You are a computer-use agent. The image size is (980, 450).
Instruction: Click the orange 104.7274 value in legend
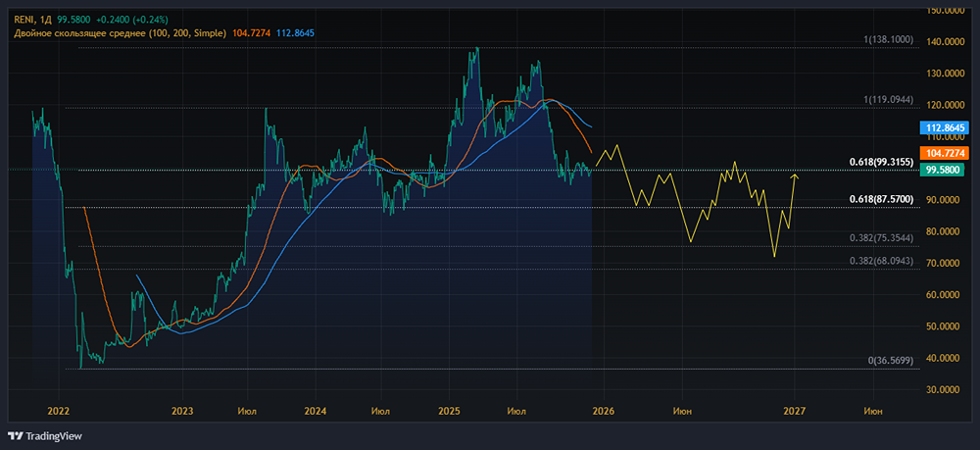[251, 33]
